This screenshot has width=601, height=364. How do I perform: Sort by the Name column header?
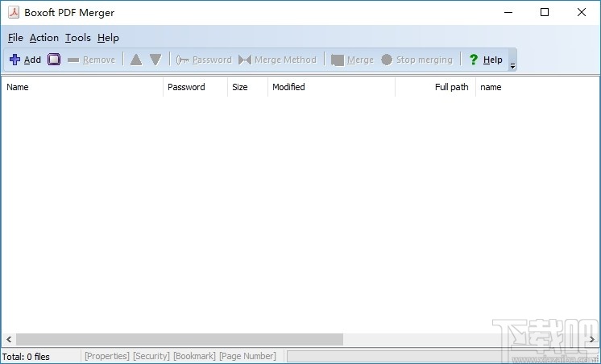pyautogui.click(x=82, y=87)
